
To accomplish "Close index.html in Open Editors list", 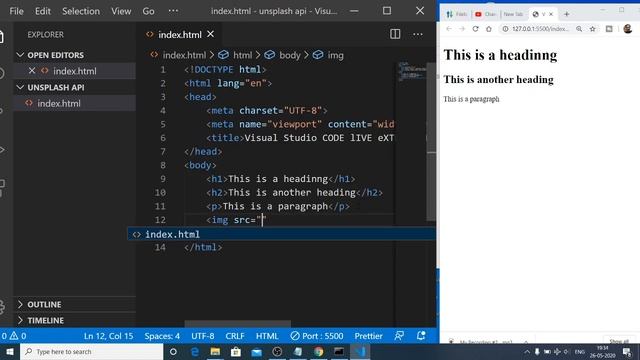I will click(32, 71).
